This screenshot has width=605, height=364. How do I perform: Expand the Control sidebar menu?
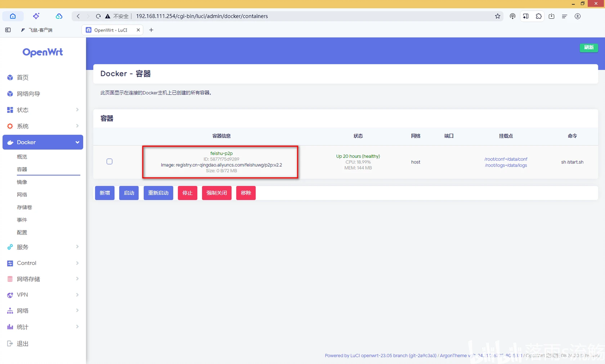(43, 263)
